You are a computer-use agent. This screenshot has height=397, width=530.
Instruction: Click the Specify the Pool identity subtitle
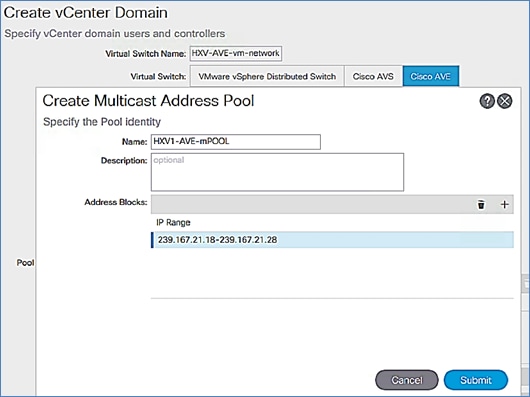click(x=102, y=122)
